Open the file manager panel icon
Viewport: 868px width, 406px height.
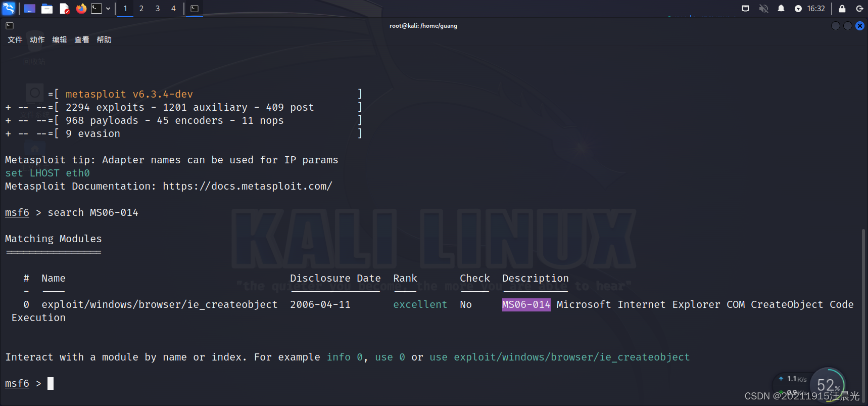click(47, 9)
